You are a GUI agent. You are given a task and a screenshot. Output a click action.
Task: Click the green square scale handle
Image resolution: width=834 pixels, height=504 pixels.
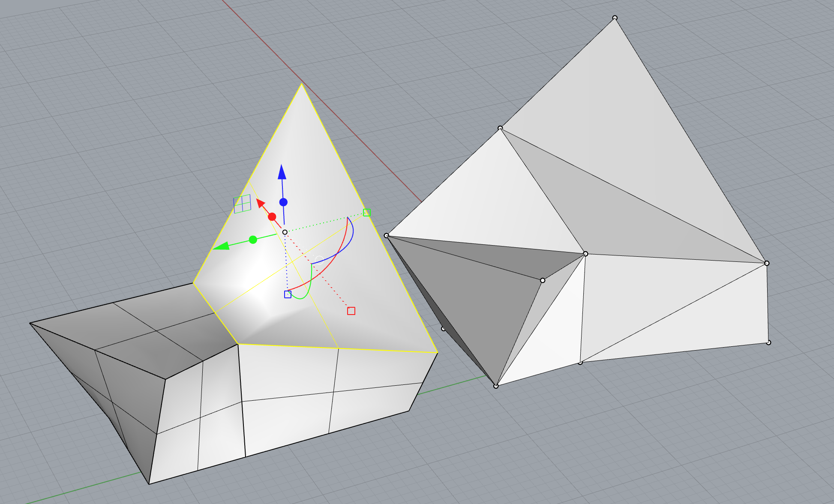point(367,213)
